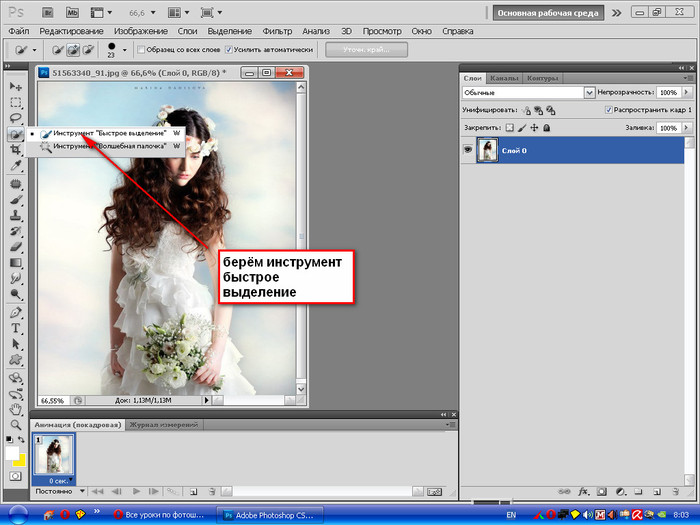Select the Rectangular Marquee tool
Image resolution: width=700 pixels, height=525 pixels.
click(16, 102)
